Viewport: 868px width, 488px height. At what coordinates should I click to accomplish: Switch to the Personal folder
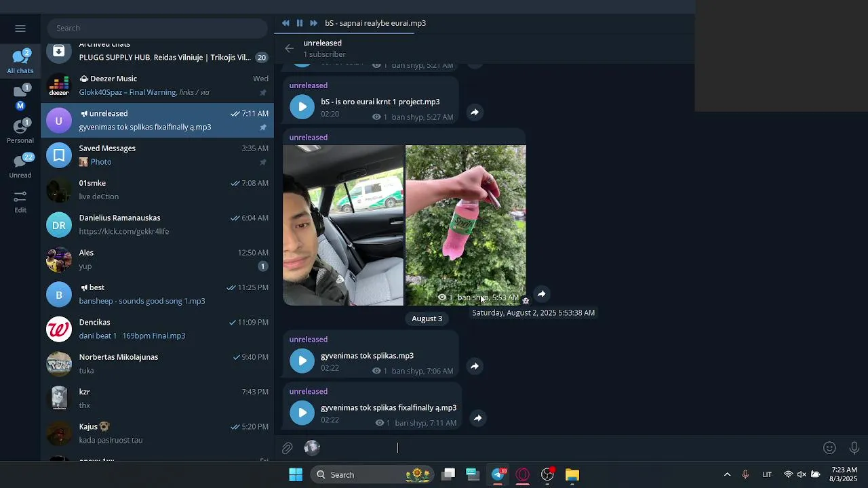point(20,131)
